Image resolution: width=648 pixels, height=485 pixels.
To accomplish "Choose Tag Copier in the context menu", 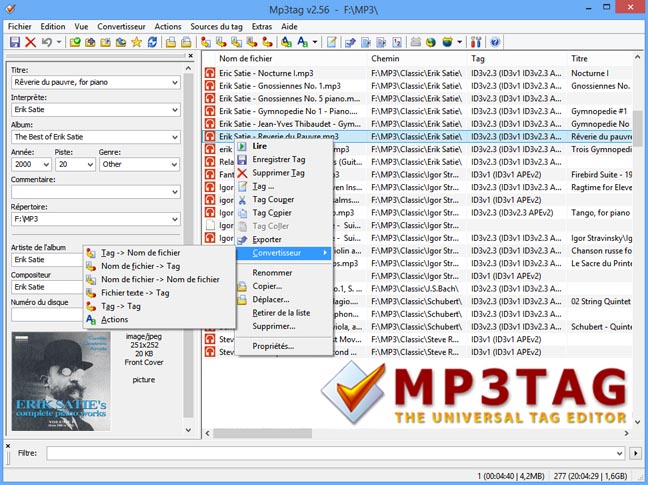I will point(284,213).
